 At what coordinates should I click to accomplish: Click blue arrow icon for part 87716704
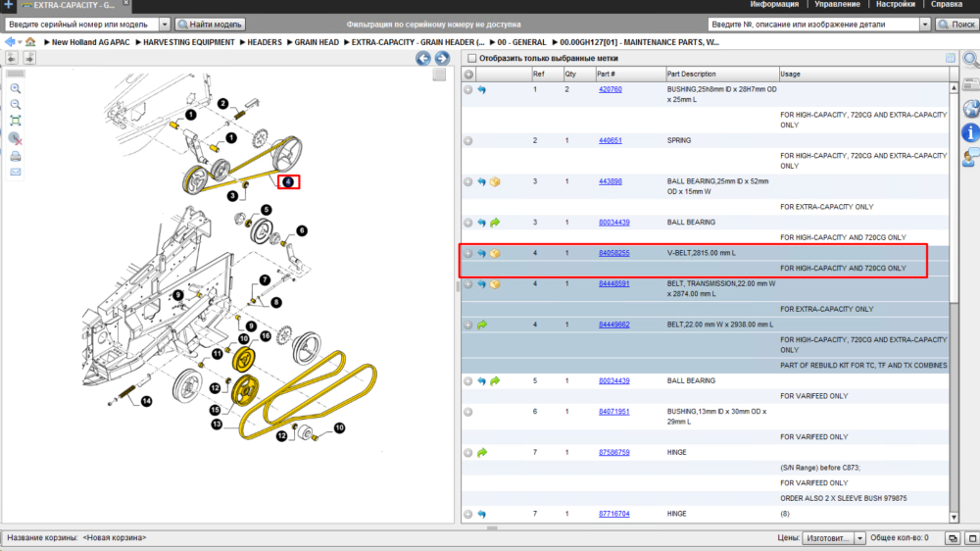(482, 514)
